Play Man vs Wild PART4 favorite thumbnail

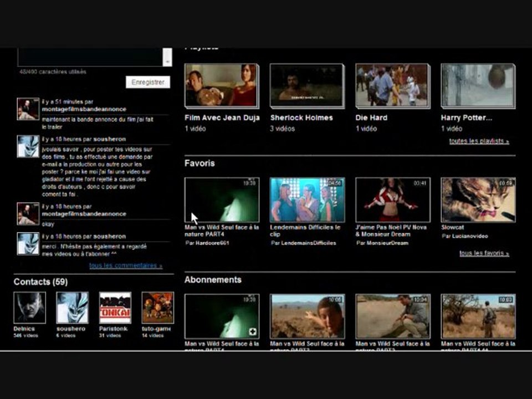(x=222, y=200)
